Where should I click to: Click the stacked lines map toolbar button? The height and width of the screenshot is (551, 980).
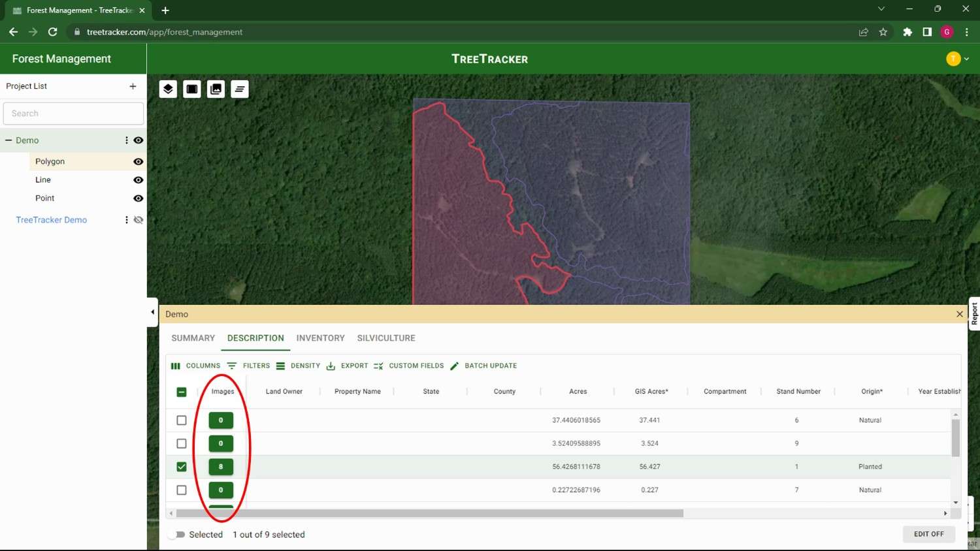[240, 89]
